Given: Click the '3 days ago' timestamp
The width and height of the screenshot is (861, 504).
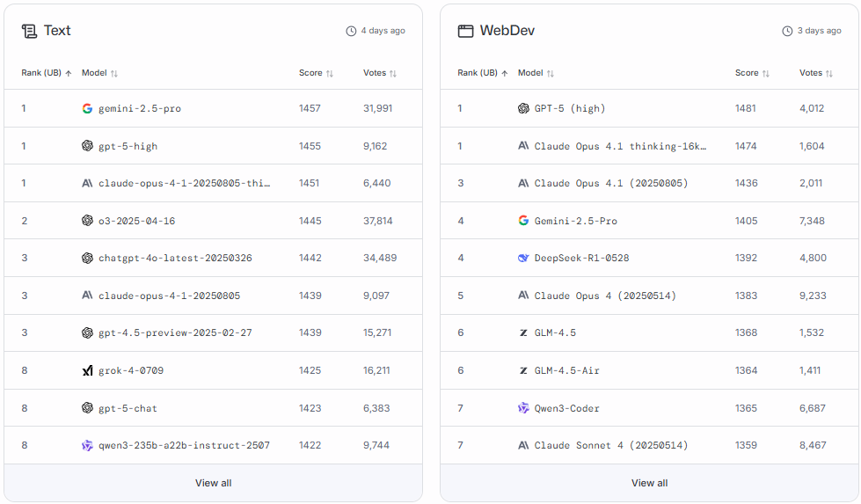Looking at the screenshot, I should coord(820,31).
